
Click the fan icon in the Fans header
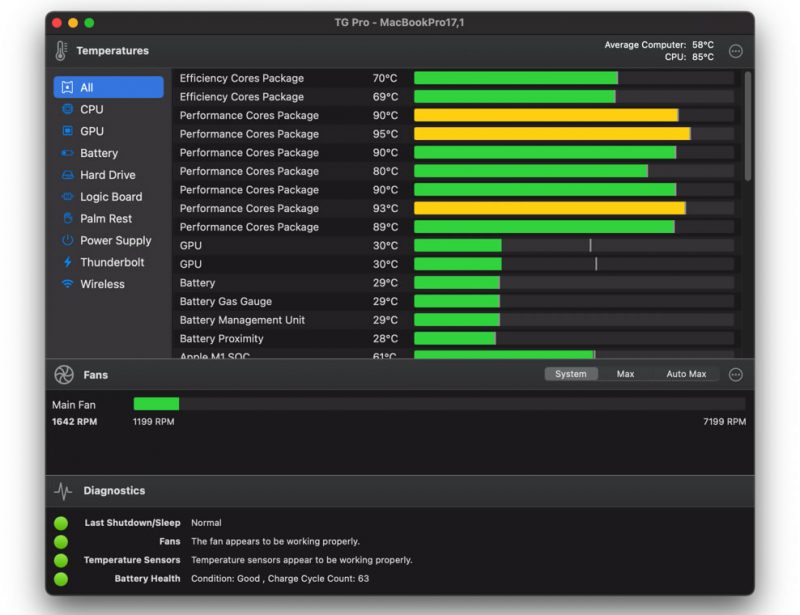pos(66,374)
